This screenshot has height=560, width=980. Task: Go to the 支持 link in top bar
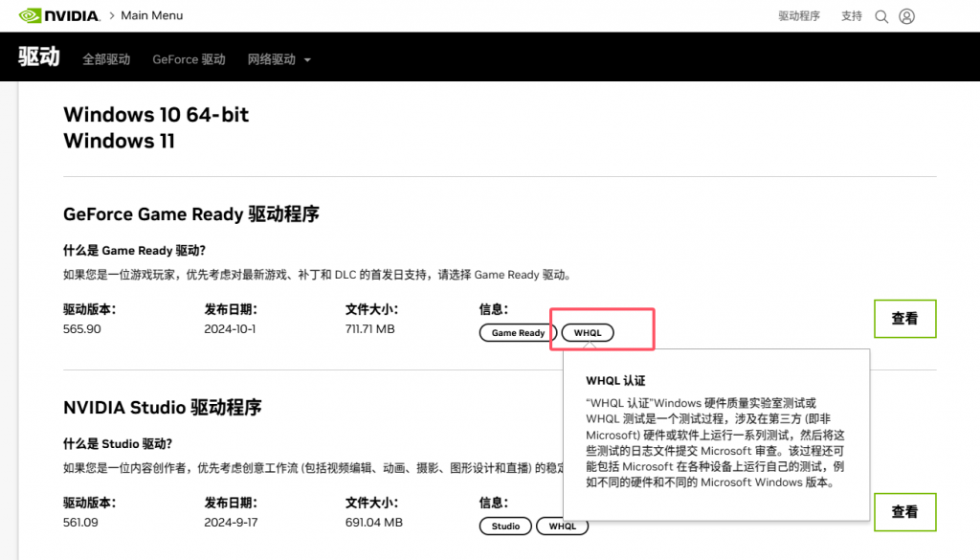click(x=852, y=16)
